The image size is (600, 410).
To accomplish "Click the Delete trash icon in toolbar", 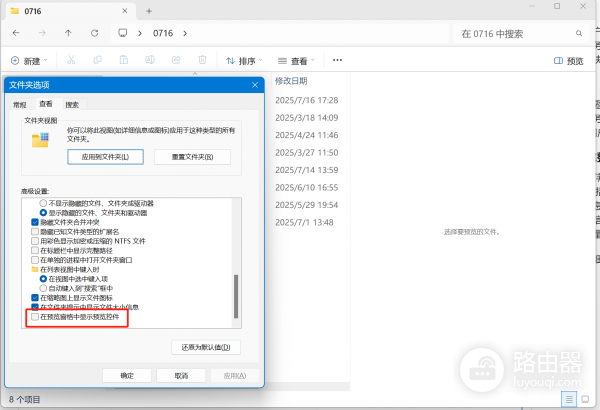I will [x=202, y=60].
